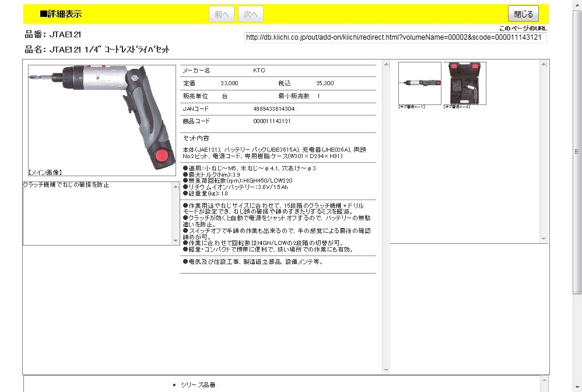The image size is (582, 392).
Task: Click the シリーズ品番 list item
Action: [x=198, y=385]
